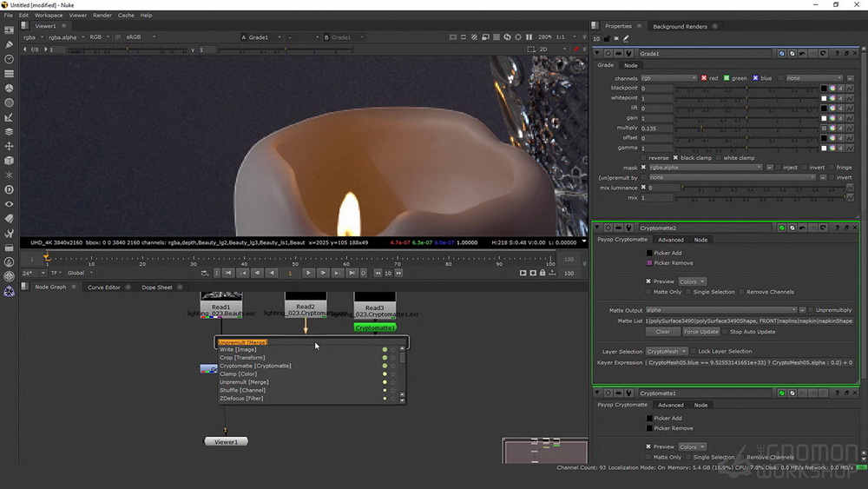Click the Properties lock icon
Screen dimensions: 868x489
point(607,39)
